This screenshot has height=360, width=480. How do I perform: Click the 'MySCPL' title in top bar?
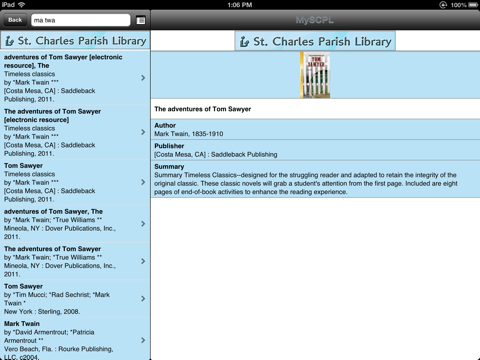click(315, 20)
